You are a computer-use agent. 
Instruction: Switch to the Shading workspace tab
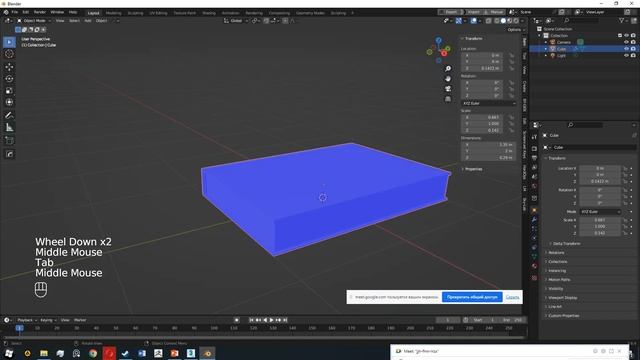click(209, 13)
